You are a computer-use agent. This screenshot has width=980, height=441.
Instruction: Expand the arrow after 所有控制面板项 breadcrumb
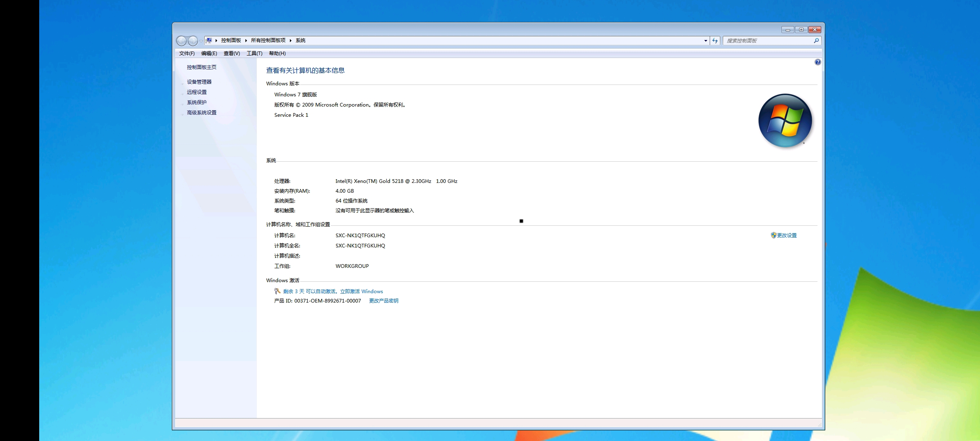pos(291,40)
